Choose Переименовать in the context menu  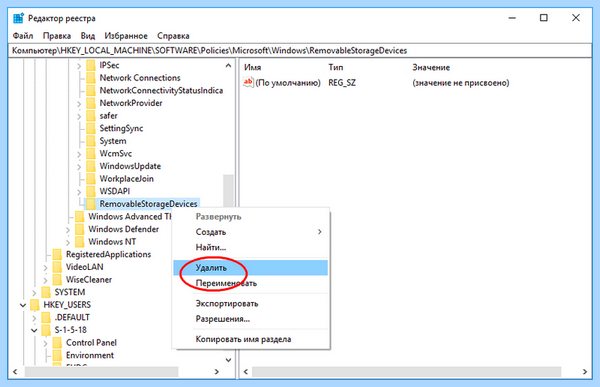coord(251,283)
